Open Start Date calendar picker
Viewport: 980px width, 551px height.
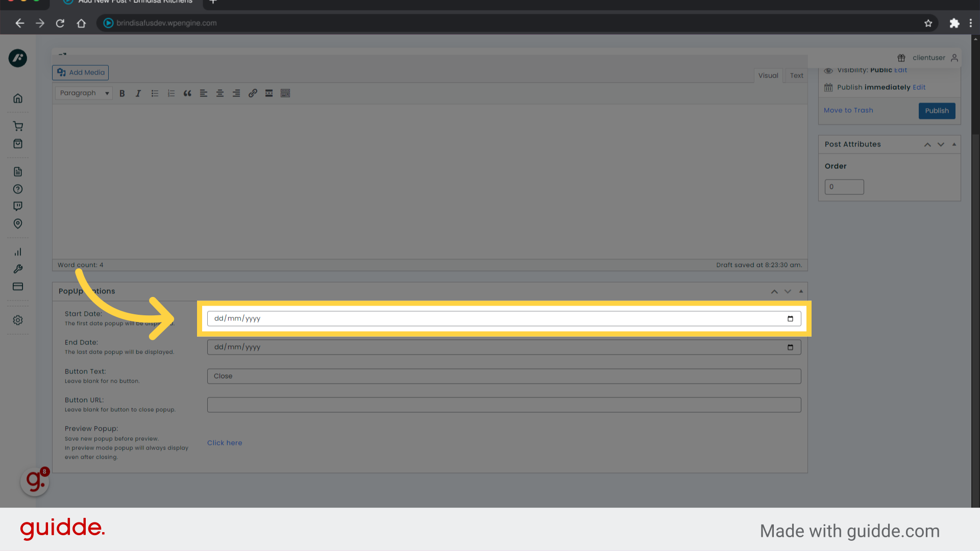pyautogui.click(x=790, y=319)
